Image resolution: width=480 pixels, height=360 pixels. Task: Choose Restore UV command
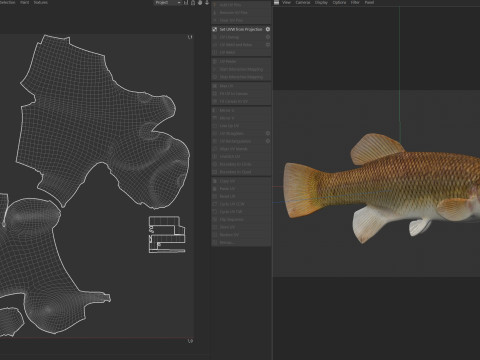[241, 235]
